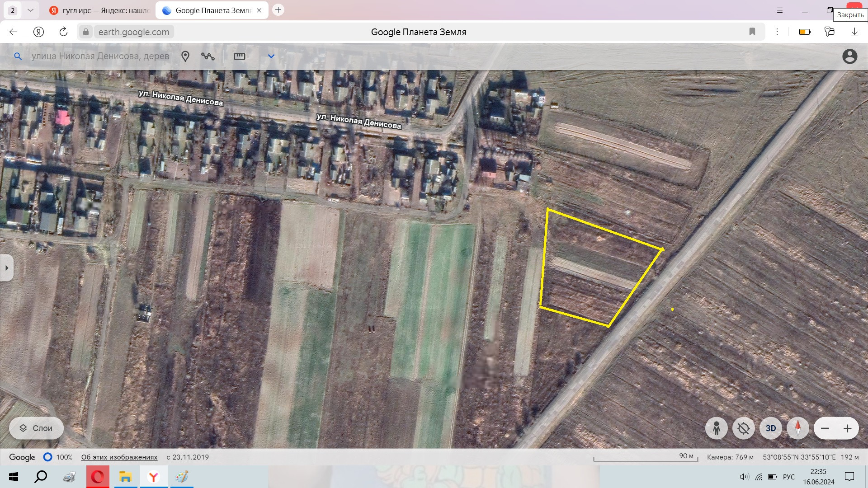Open the ruler measure tool
Screen dimensions: 868x488
coord(240,56)
